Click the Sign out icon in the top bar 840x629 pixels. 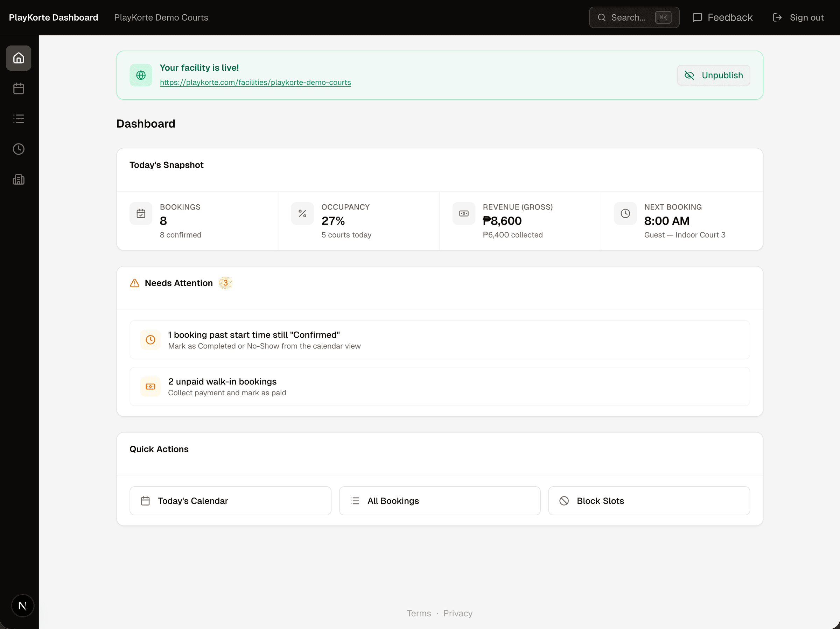[x=778, y=17]
